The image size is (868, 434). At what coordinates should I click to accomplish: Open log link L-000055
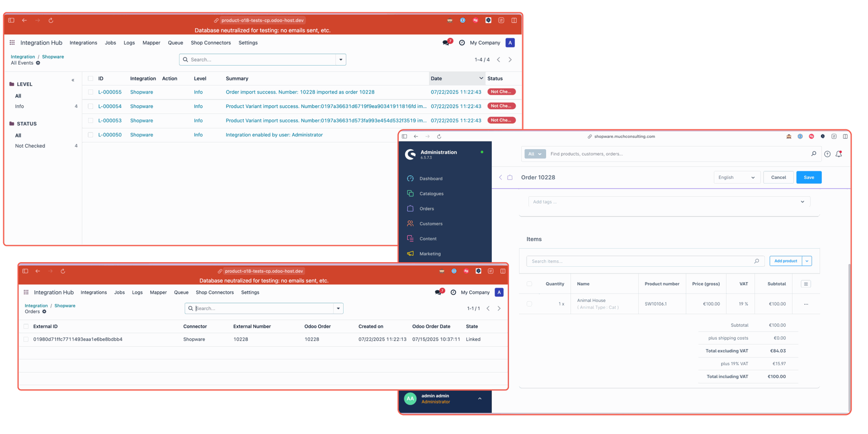point(110,92)
